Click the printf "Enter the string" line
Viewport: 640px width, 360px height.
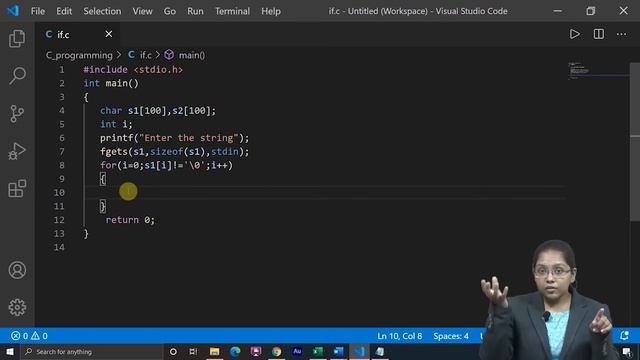[x=174, y=138]
